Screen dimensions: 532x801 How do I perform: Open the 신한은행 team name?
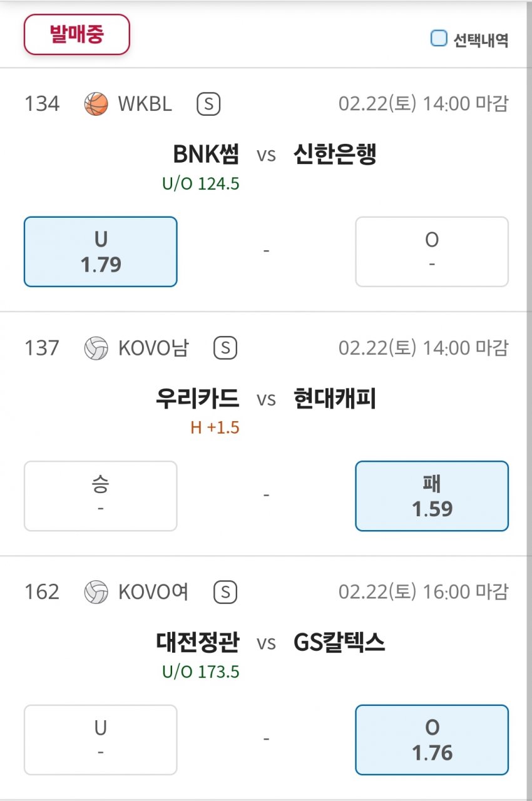coord(335,154)
